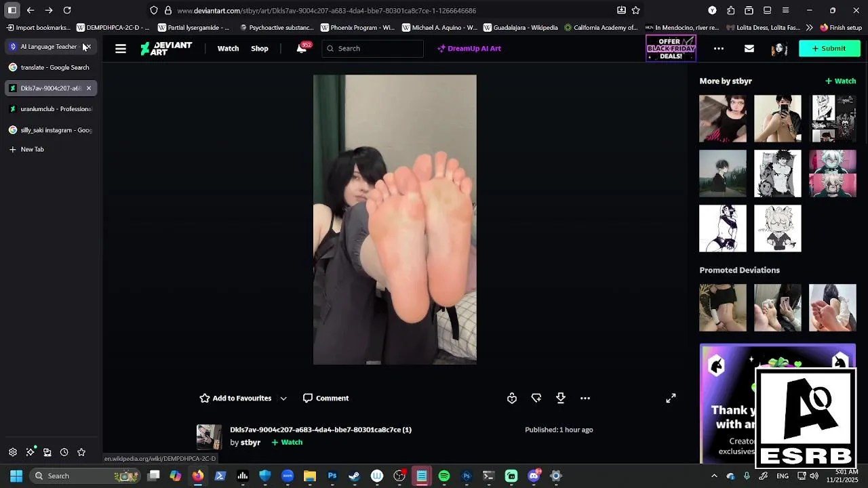Screen dimensions: 868x488
Task: Click the DreamUp AI Art link
Action: point(469,48)
